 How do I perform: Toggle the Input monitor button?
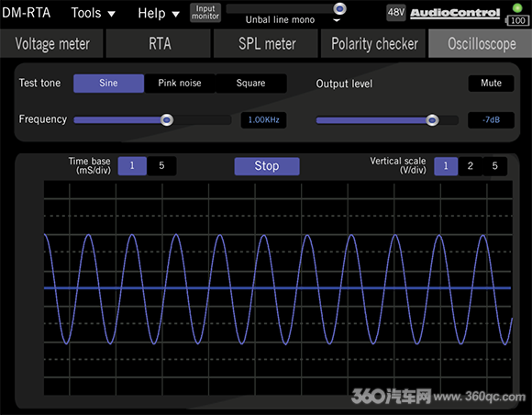(x=205, y=13)
